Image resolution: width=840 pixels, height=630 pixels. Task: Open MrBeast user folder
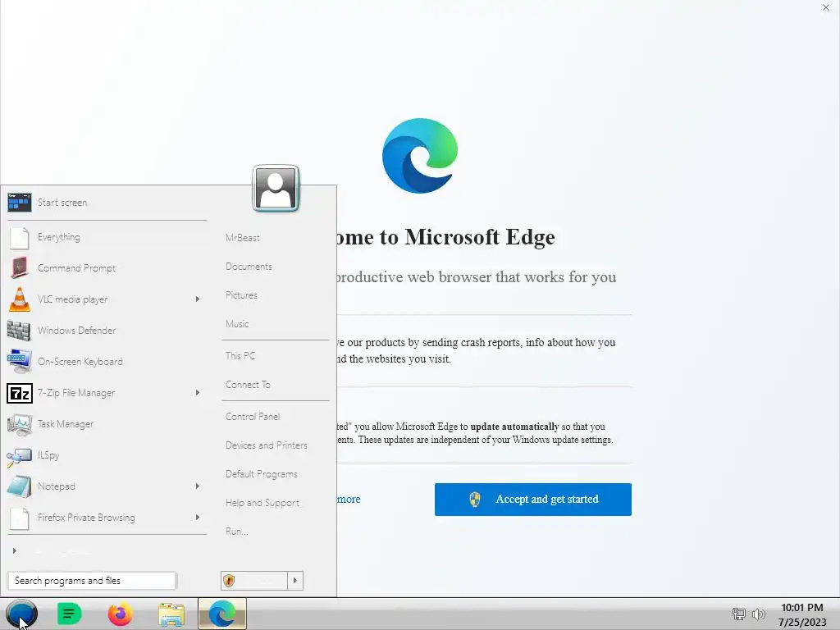click(243, 238)
